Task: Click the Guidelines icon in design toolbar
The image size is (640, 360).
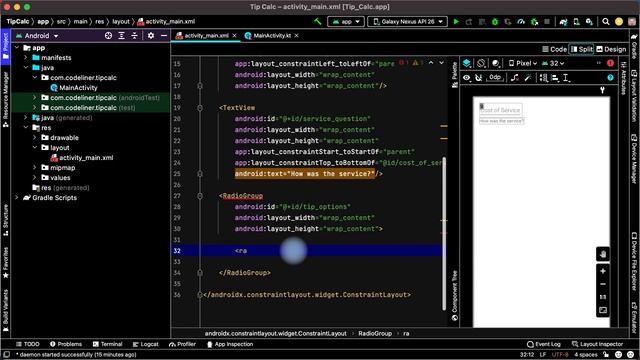Action: [x=566, y=78]
